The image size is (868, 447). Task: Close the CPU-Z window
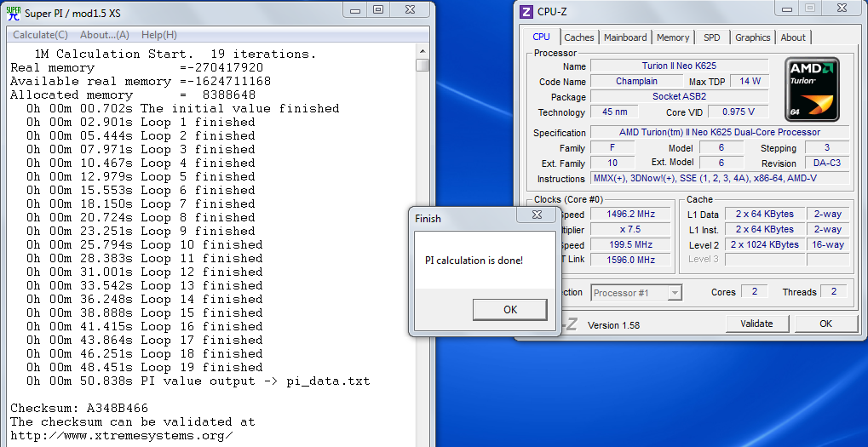click(x=842, y=8)
